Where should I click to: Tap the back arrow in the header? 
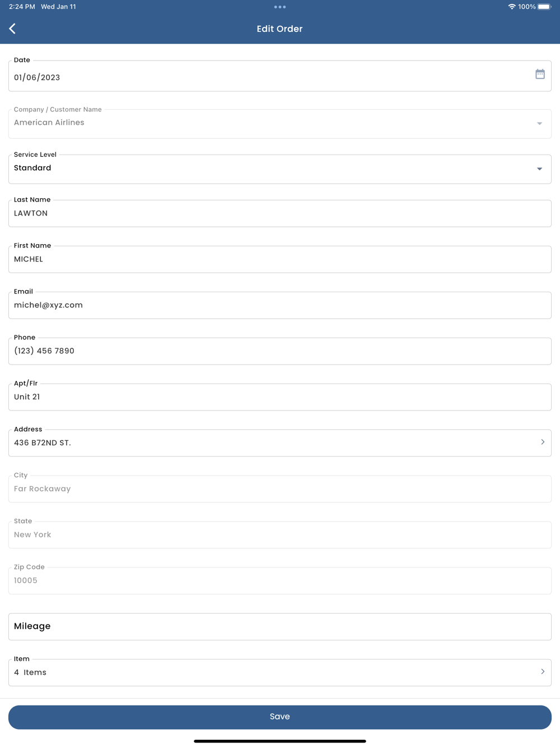click(12, 29)
